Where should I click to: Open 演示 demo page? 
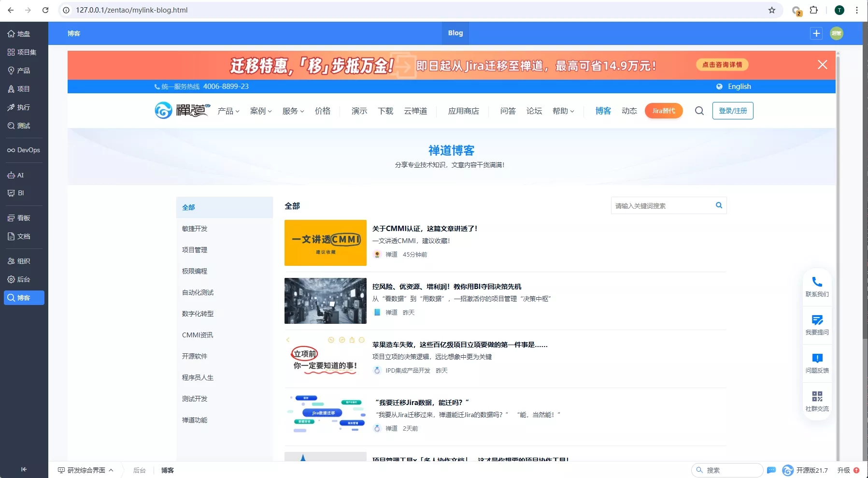(x=359, y=111)
